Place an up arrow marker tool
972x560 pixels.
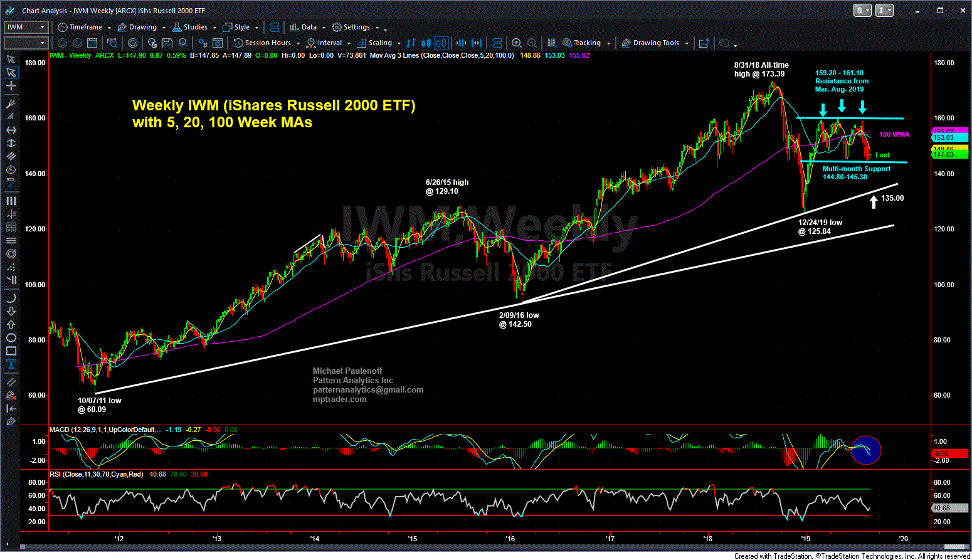coord(11,324)
